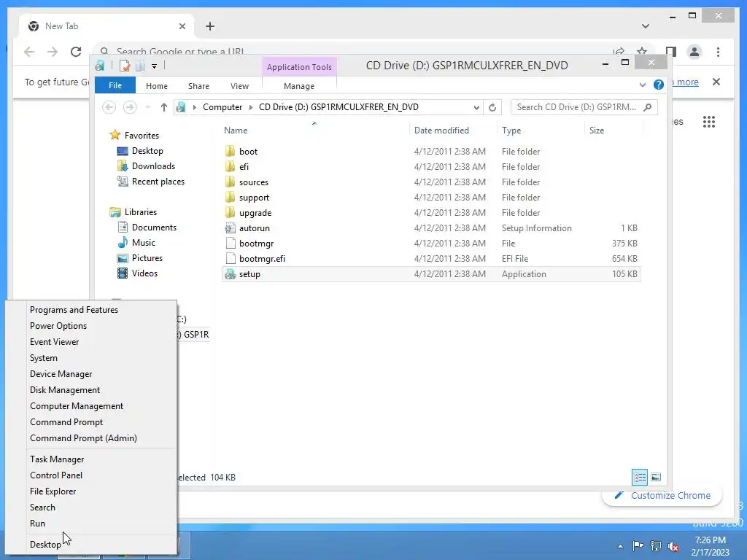
Task: Select the support folder icon
Action: (x=230, y=197)
